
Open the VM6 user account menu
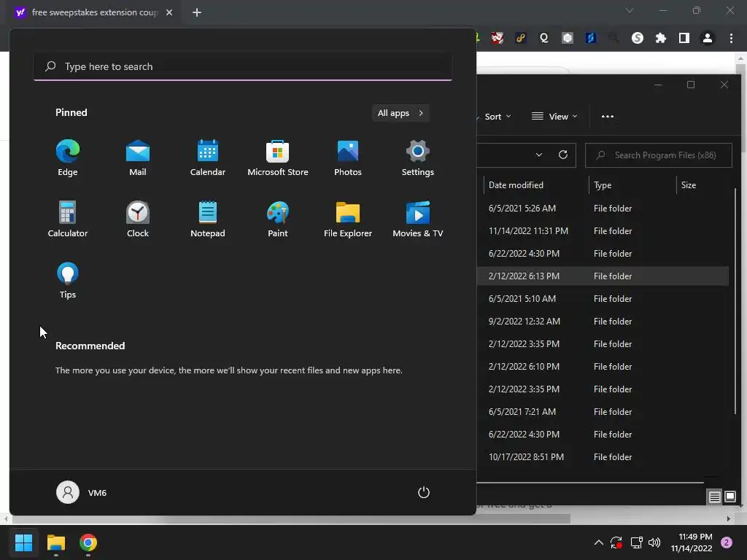[x=82, y=492]
